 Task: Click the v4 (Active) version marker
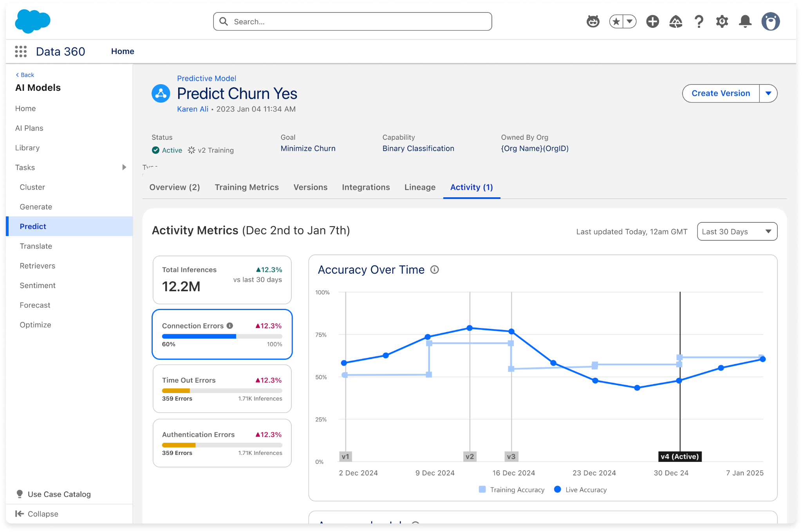pyautogui.click(x=680, y=456)
